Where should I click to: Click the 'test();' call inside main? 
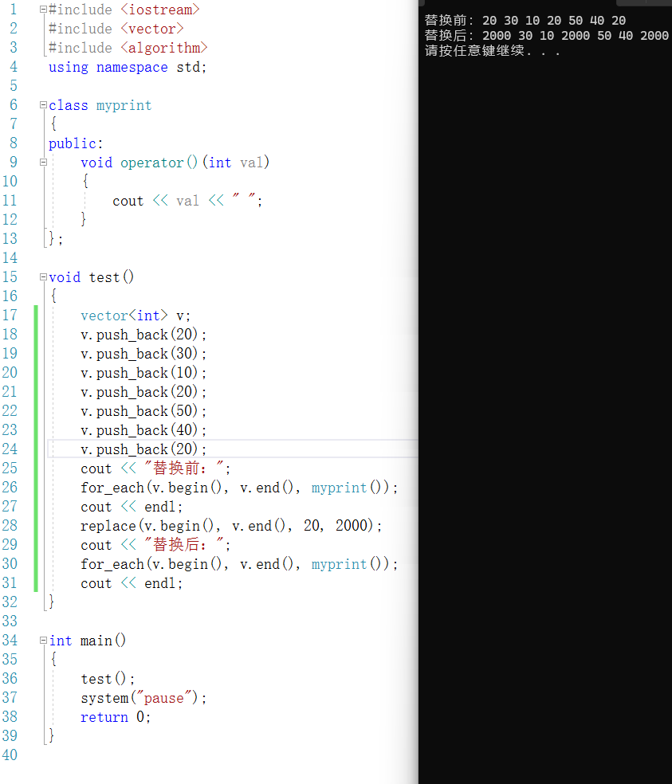coord(108,679)
